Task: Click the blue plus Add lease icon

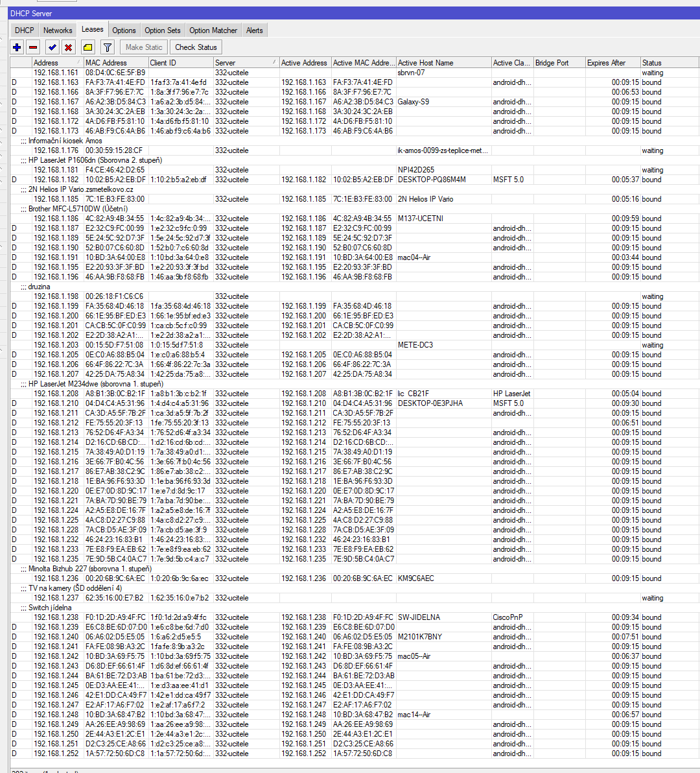Action: pos(17,47)
